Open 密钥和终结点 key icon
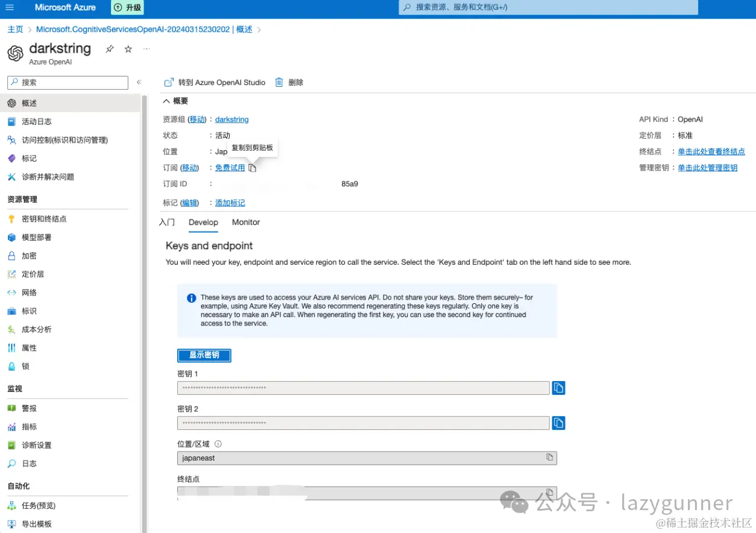756x533 pixels. pos(11,219)
